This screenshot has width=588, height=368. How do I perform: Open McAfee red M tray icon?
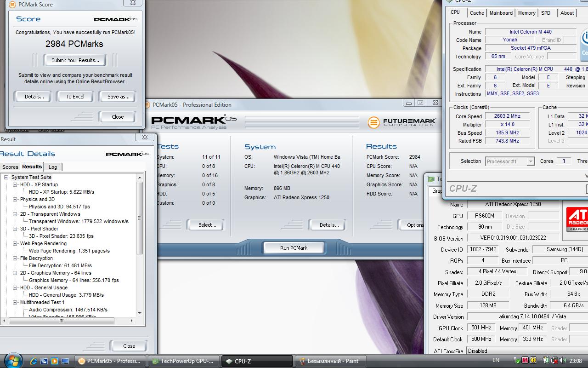click(525, 361)
